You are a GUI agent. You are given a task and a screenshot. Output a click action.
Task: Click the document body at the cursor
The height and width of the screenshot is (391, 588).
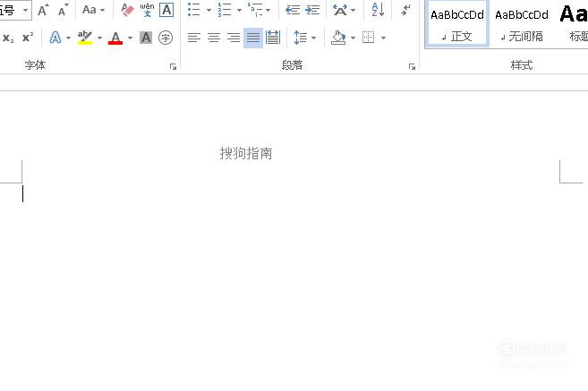point(23,194)
